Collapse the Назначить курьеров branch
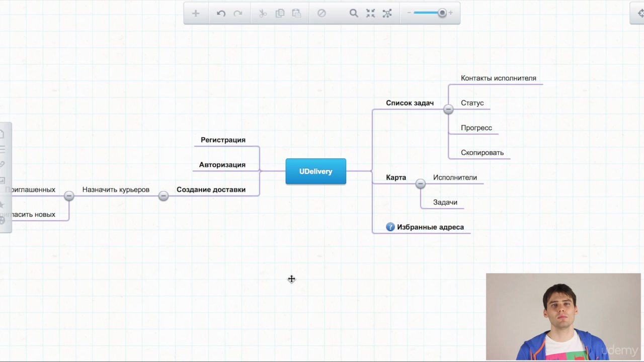This screenshot has height=362, width=644. (69, 196)
